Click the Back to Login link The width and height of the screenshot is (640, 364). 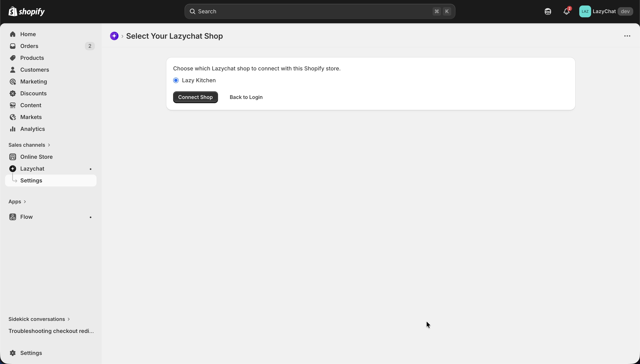(246, 97)
